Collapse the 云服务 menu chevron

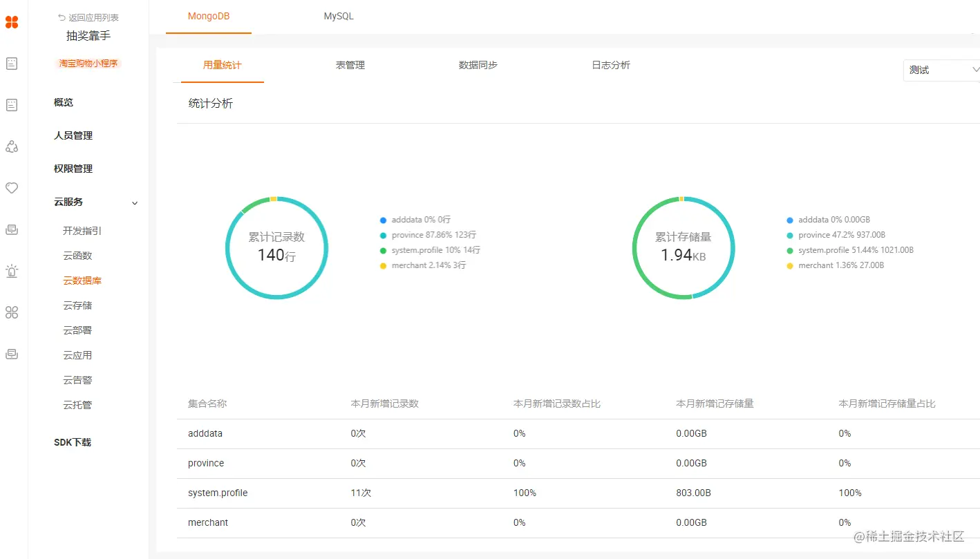(x=135, y=202)
